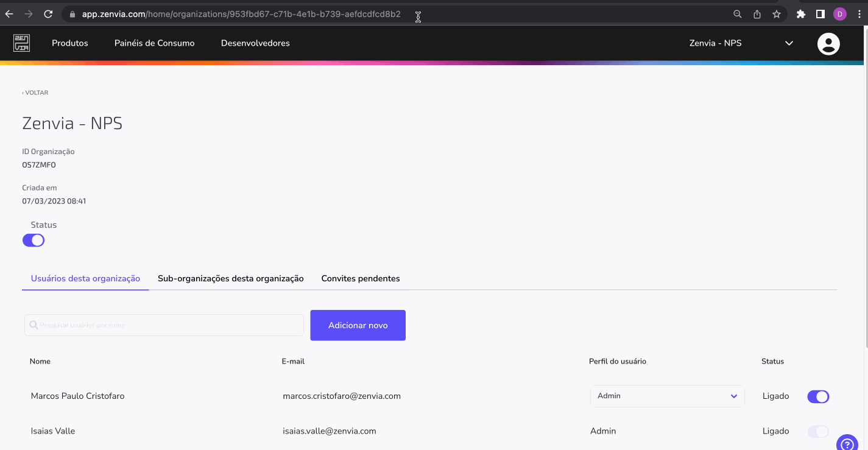Click the browser zoom magnifier icon
868x450 pixels.
(738, 14)
